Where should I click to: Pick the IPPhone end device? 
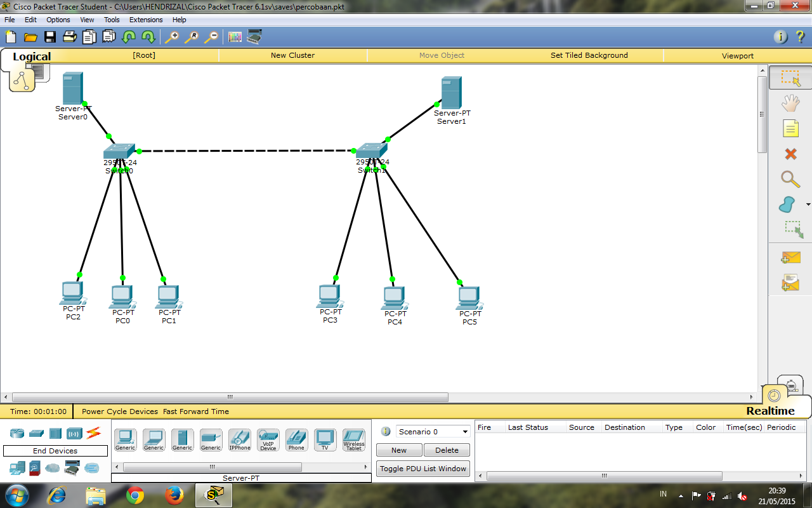[239, 439]
